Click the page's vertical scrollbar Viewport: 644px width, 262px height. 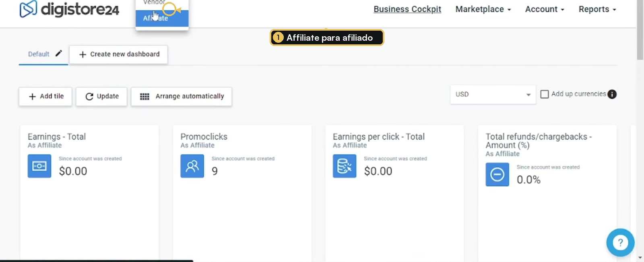pyautogui.click(x=640, y=30)
